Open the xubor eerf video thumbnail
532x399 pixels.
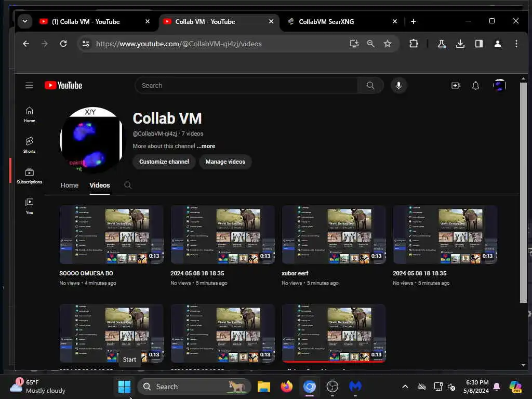334,234
